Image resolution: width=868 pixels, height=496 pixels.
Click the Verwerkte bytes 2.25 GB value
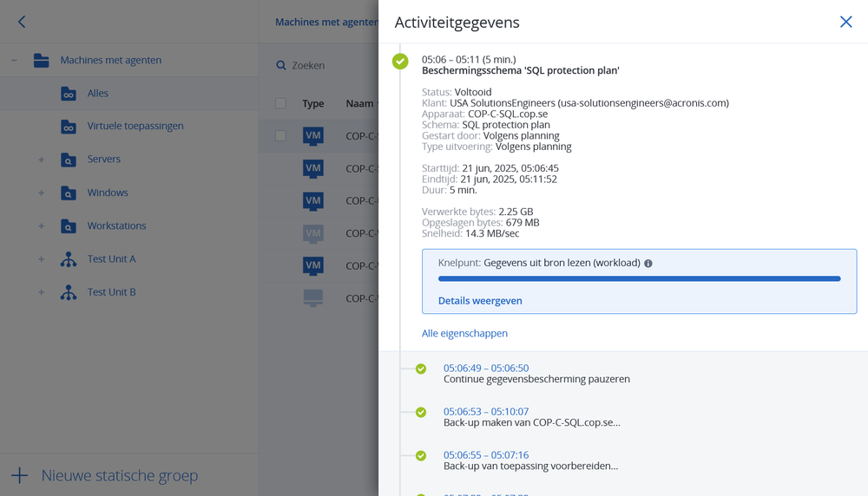click(x=516, y=212)
